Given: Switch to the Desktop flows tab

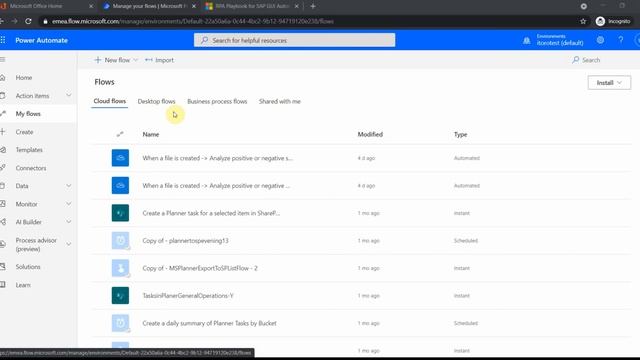Looking at the screenshot, I should pos(156,101).
